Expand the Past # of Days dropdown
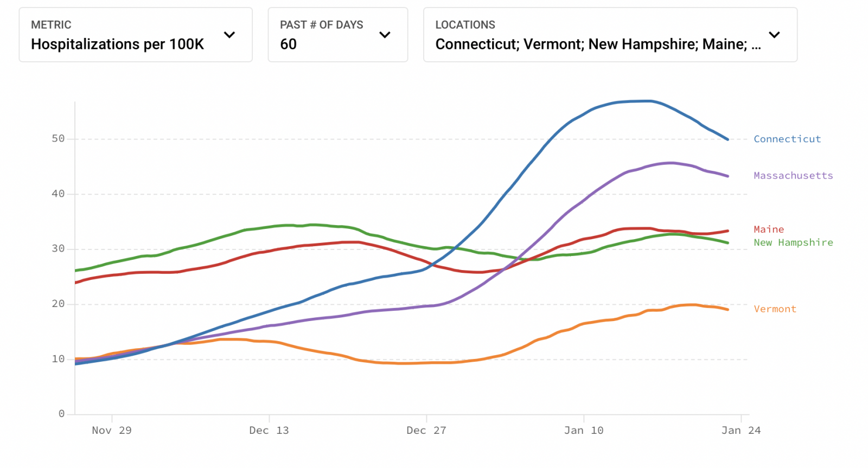 point(337,35)
